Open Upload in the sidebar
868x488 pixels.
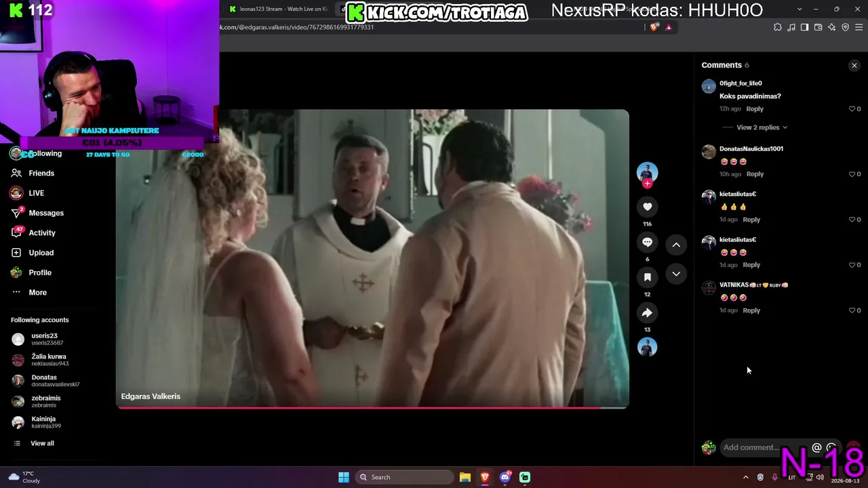(41, 253)
